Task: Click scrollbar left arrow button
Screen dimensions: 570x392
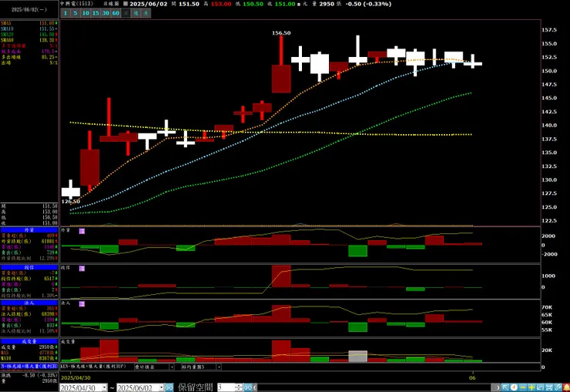Action: pos(255,387)
